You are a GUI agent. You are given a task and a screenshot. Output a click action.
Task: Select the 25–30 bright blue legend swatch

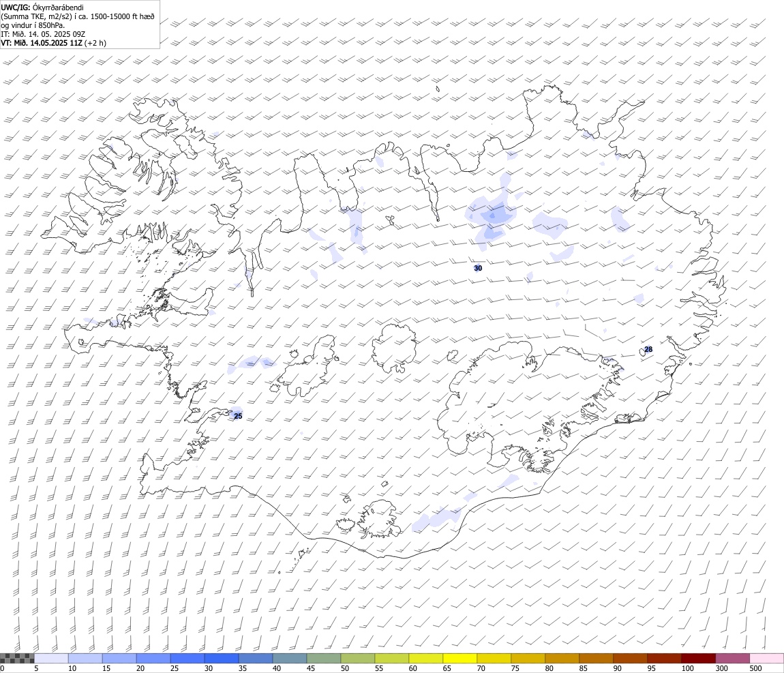(187, 659)
